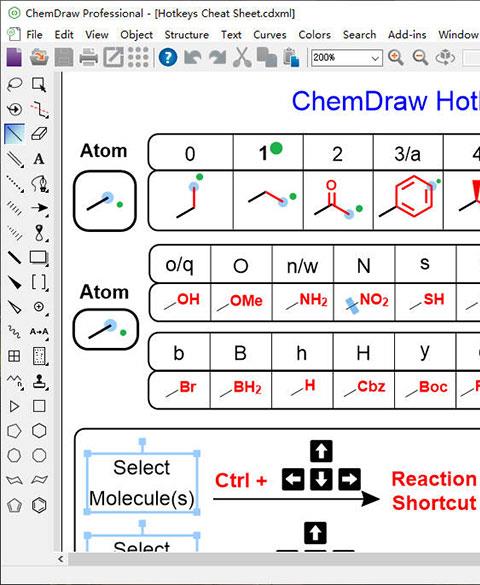Click the 'Select Molecule(s)' text box

[x=142, y=483]
